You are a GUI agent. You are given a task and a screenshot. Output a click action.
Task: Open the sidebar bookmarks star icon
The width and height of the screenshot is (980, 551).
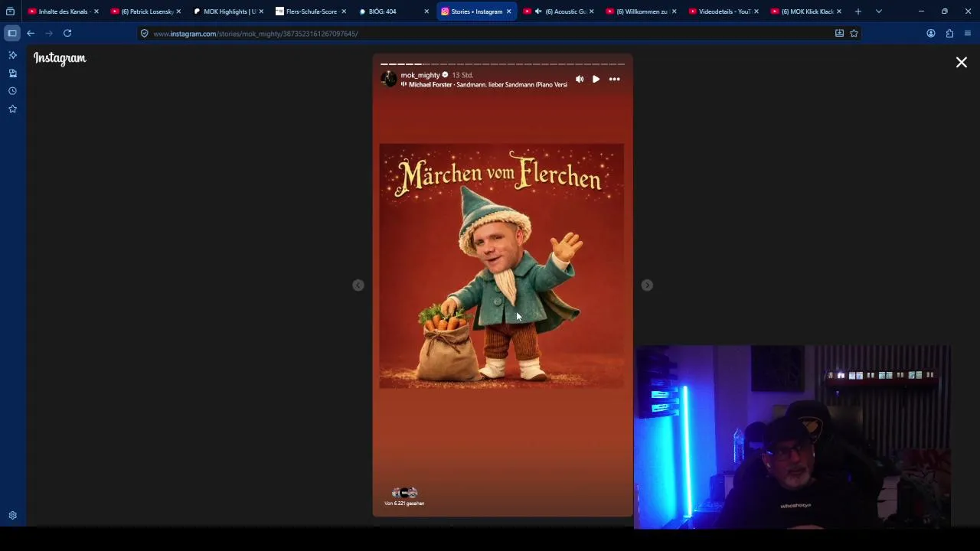[x=12, y=109]
